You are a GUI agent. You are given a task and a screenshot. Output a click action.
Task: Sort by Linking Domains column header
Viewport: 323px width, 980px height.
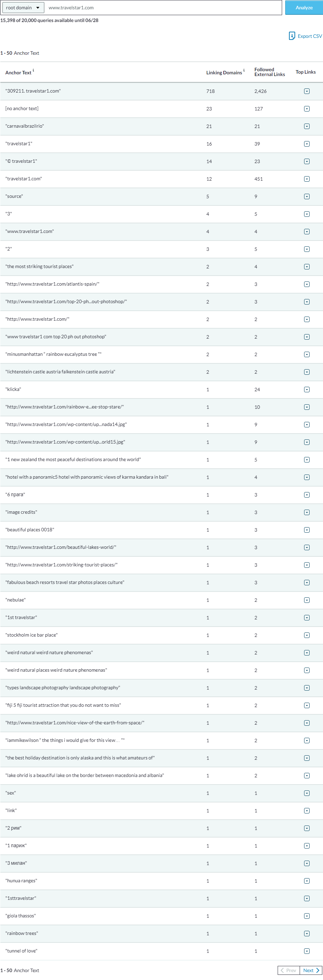coord(224,73)
